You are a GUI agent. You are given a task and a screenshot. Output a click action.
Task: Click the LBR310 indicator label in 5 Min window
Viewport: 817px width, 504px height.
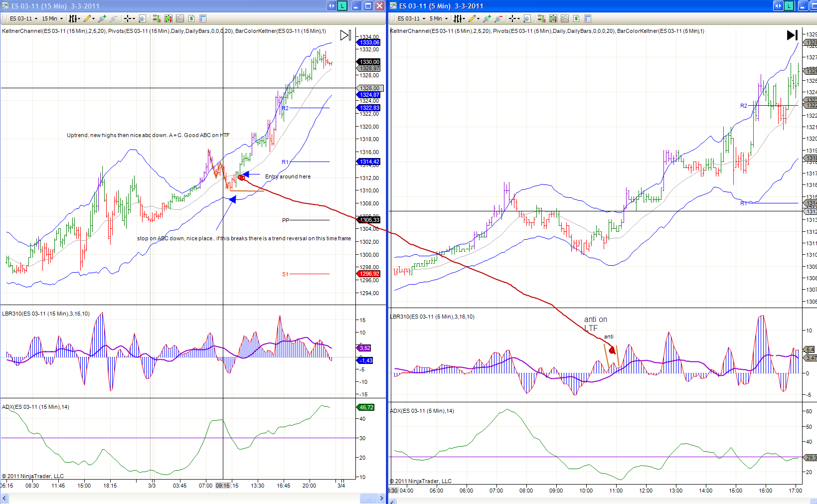[x=432, y=317]
